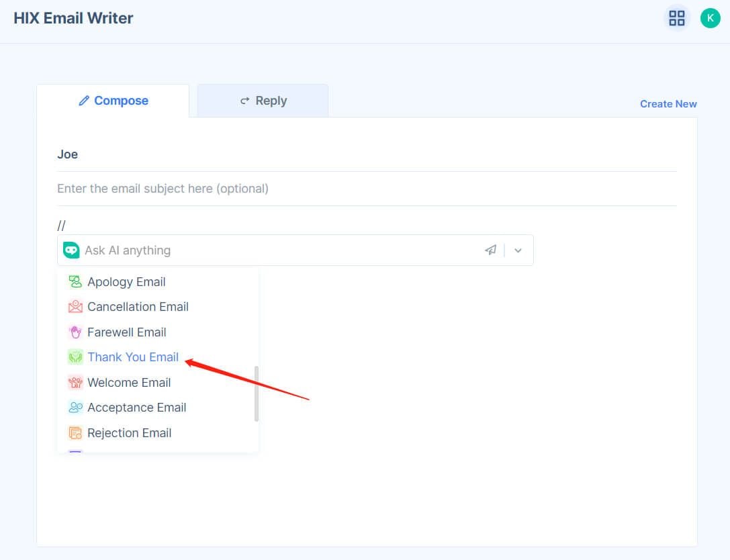Click the Acceptance Email icon
Viewport: 730px width, 560px height.
(75, 408)
